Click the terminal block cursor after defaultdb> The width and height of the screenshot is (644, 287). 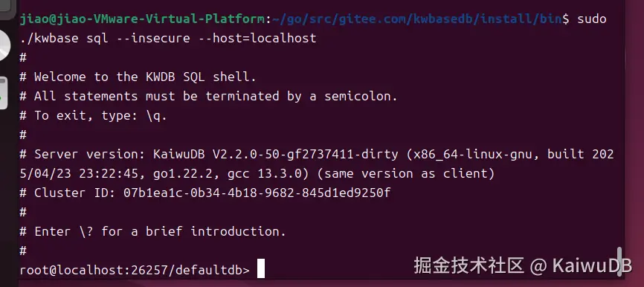[x=261, y=269]
